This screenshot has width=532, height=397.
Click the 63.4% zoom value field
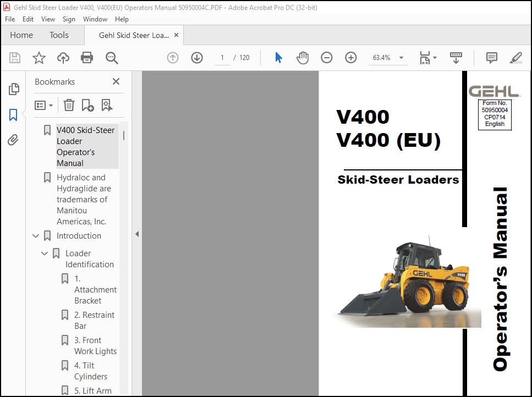pos(382,58)
